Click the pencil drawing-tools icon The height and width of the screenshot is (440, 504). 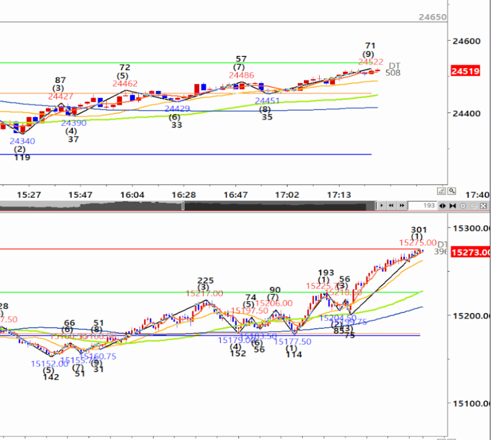pyautogui.click(x=441, y=191)
